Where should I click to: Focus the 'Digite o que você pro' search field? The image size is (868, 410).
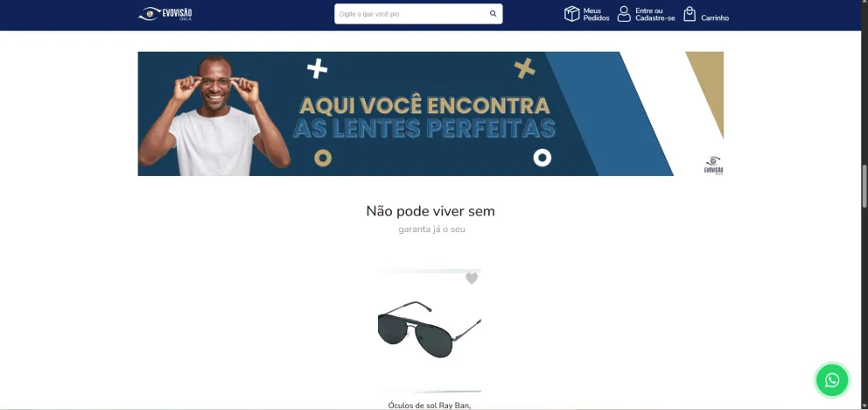412,14
